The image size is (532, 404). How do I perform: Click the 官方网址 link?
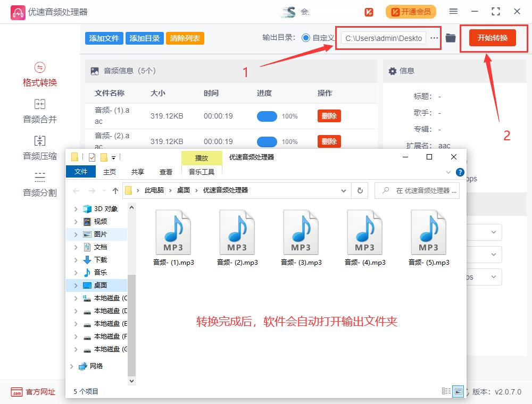(40, 392)
